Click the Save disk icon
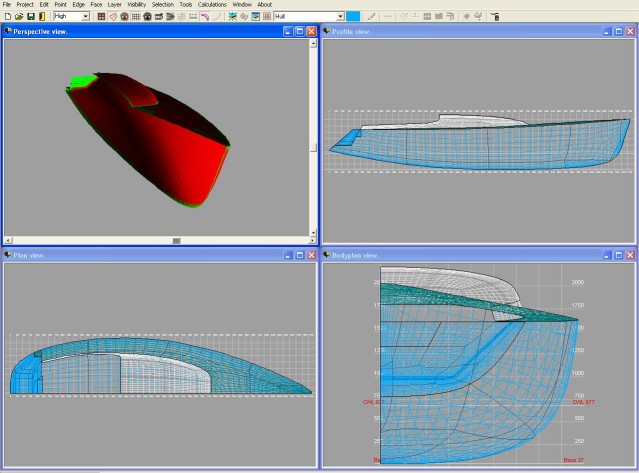The height and width of the screenshot is (473, 639). pyautogui.click(x=30, y=17)
